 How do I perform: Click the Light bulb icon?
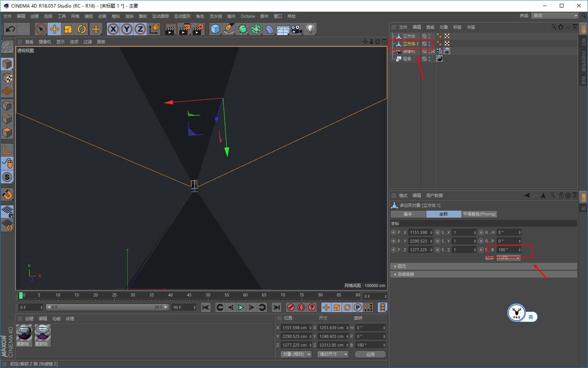(x=310, y=29)
